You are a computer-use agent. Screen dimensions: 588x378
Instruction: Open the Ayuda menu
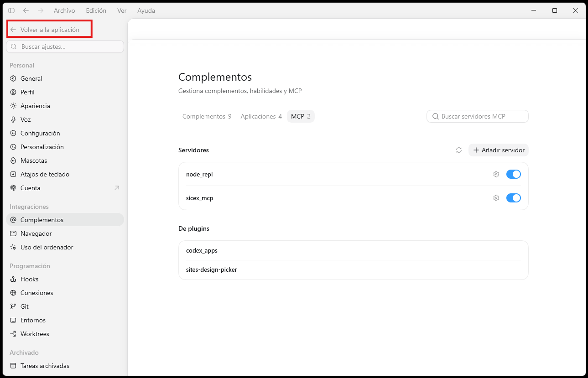pos(146,10)
